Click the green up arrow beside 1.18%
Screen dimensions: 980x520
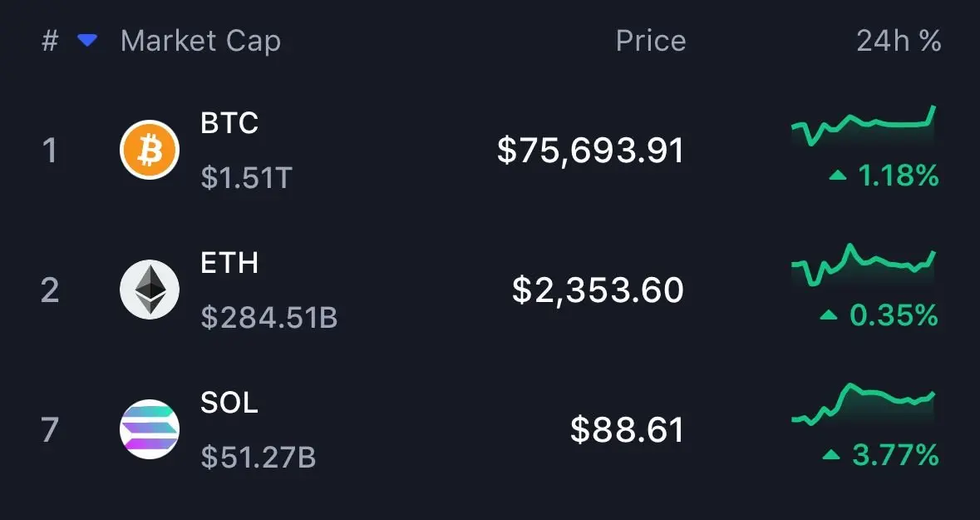point(838,176)
